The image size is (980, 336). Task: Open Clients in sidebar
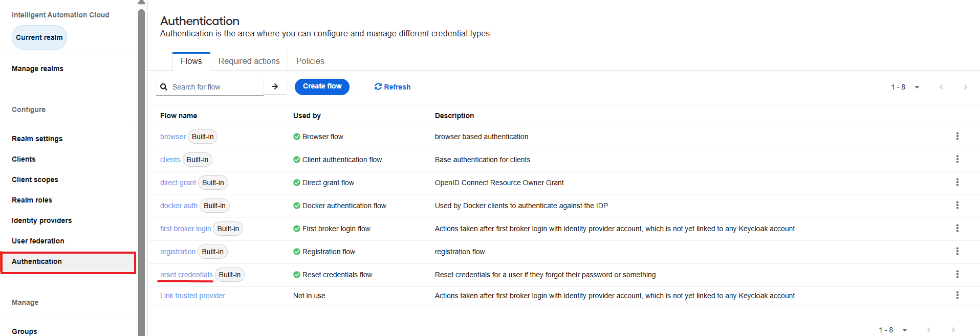click(24, 159)
